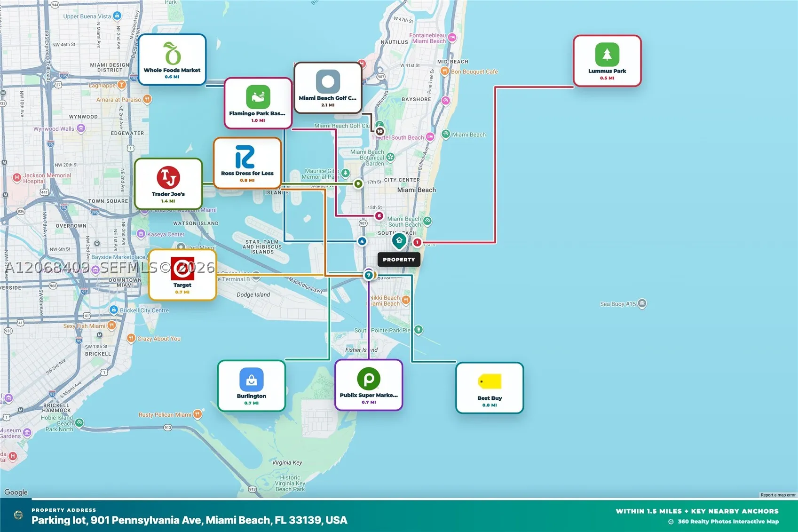
Task: Select numbered map marker 1
Action: pyautogui.click(x=417, y=243)
